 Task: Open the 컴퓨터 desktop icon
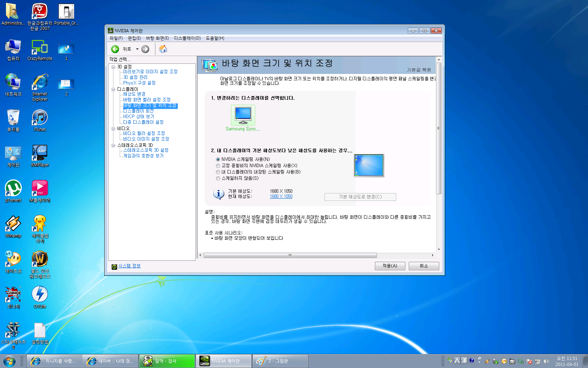[x=13, y=50]
